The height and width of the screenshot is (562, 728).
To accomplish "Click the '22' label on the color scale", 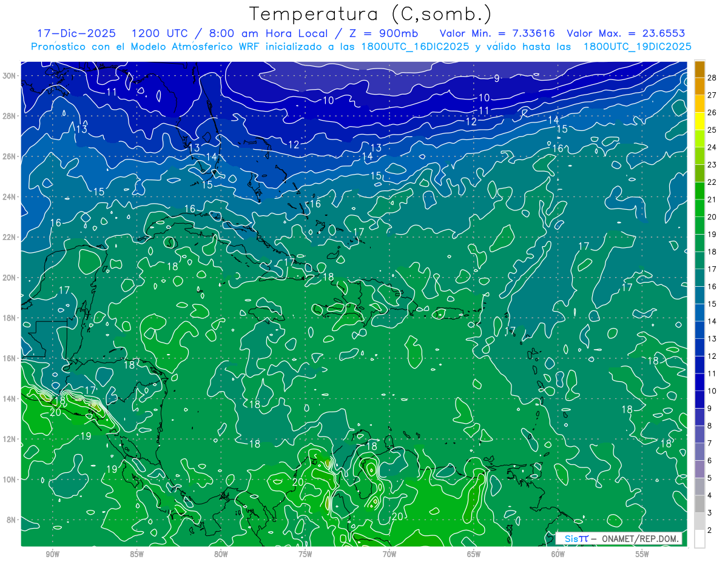I will (x=712, y=182).
